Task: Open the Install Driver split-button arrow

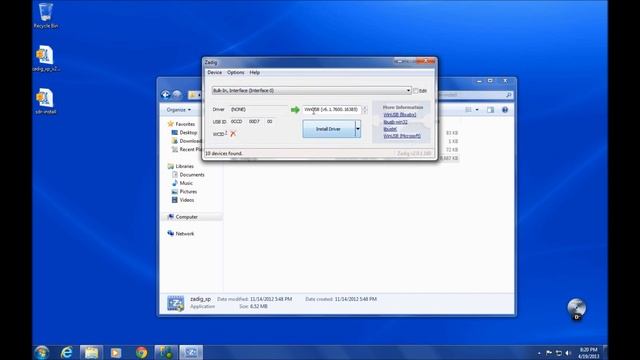Action: coord(358,129)
